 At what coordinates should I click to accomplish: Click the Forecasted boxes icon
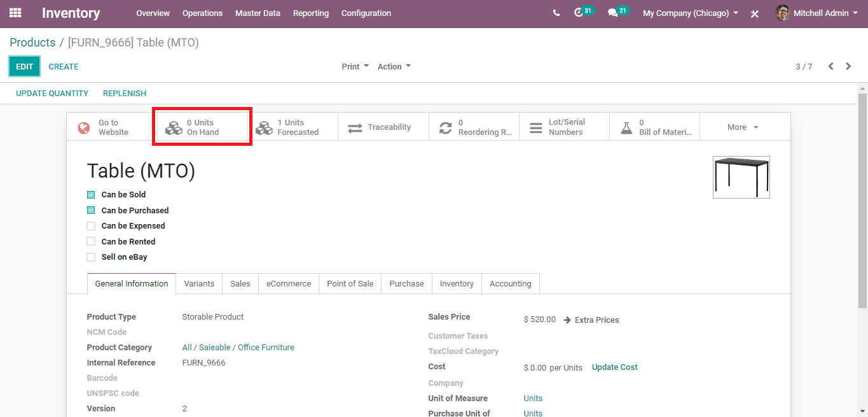point(264,128)
